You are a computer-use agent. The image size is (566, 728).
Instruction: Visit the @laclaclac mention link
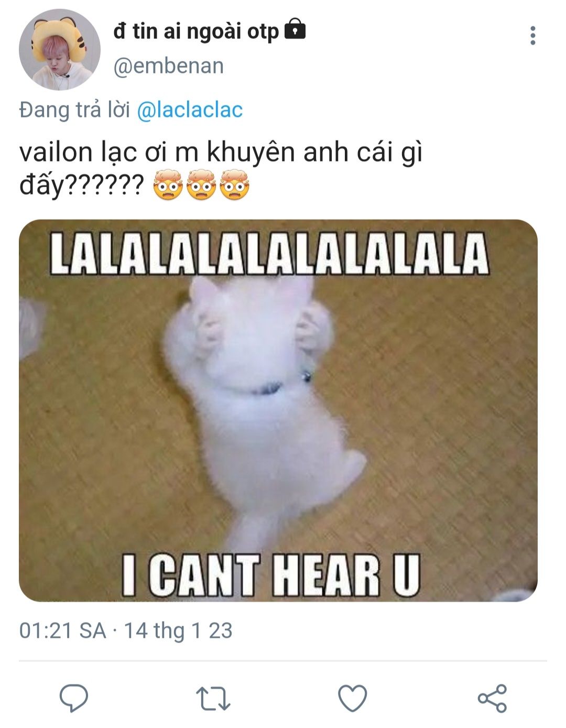click(190, 110)
